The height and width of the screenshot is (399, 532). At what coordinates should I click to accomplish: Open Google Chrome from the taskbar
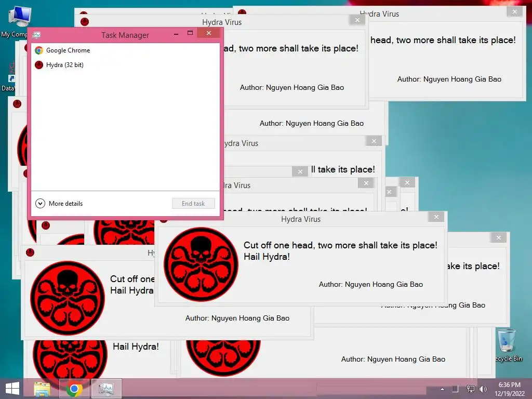[74, 389]
